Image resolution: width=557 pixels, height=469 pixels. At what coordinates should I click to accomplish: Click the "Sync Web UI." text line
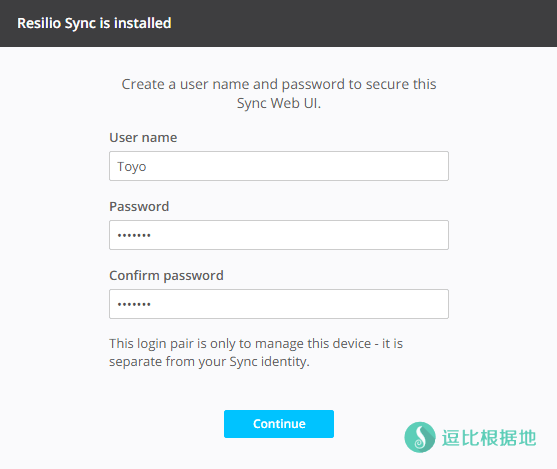(279, 103)
